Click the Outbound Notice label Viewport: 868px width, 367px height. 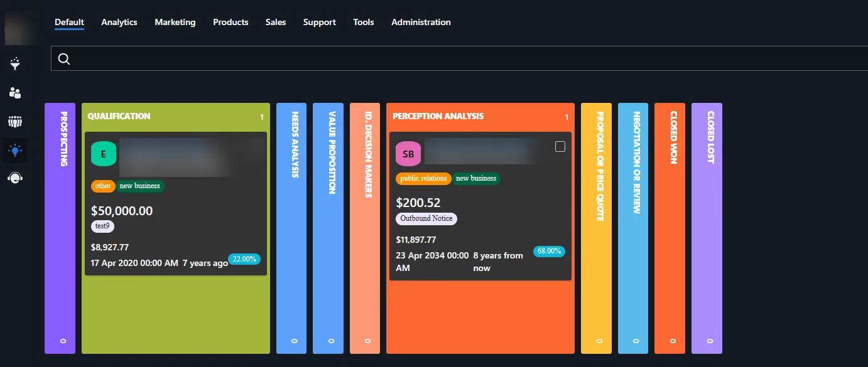[x=427, y=218]
